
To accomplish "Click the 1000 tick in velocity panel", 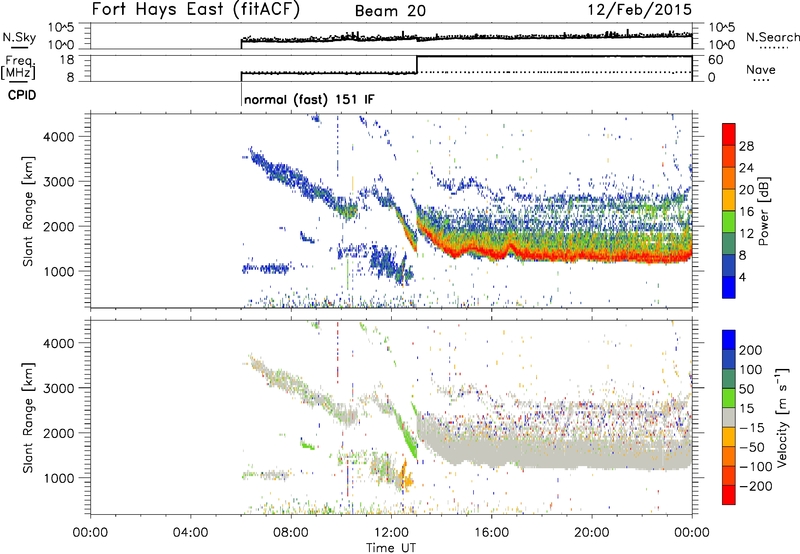I will (x=58, y=478).
